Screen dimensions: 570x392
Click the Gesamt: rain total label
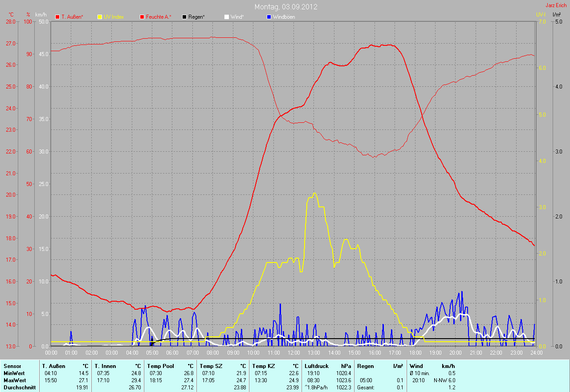[x=366, y=388]
